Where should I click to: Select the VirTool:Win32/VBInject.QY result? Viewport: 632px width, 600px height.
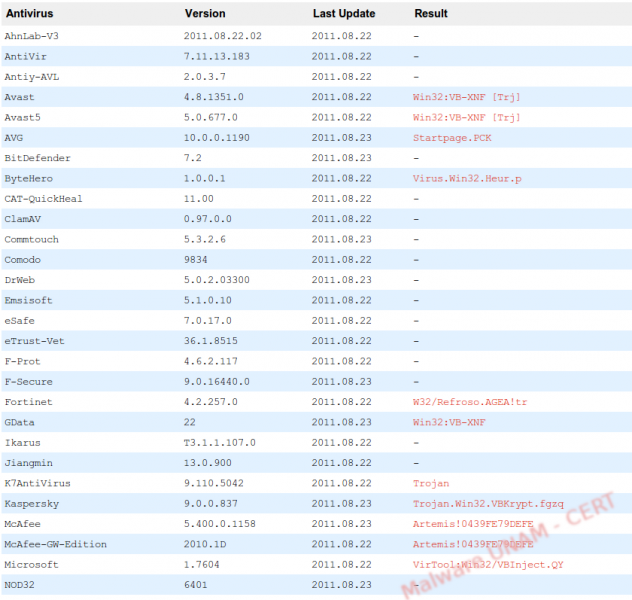click(x=488, y=565)
